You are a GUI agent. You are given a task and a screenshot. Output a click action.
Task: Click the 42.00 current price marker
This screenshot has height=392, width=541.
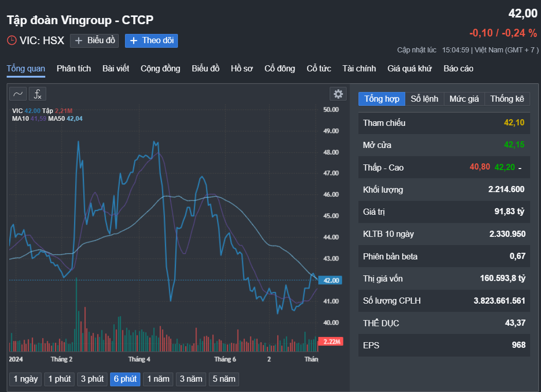329,280
